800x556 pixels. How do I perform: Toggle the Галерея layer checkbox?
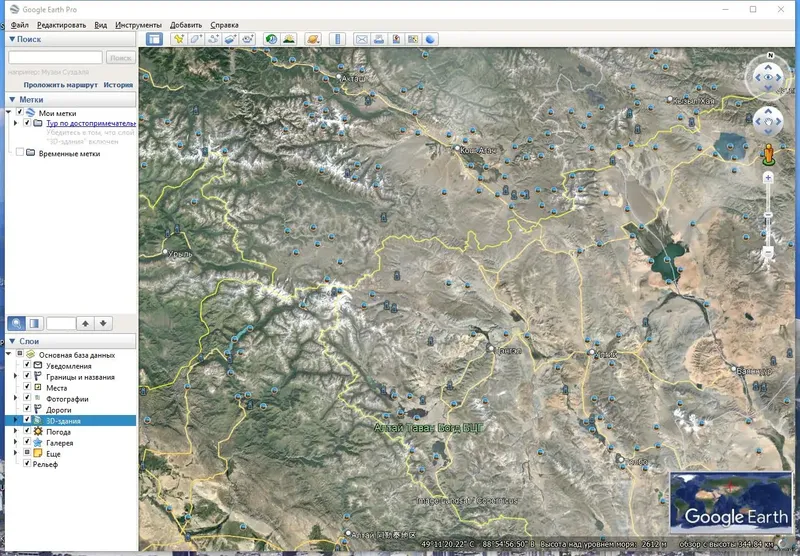[28, 442]
